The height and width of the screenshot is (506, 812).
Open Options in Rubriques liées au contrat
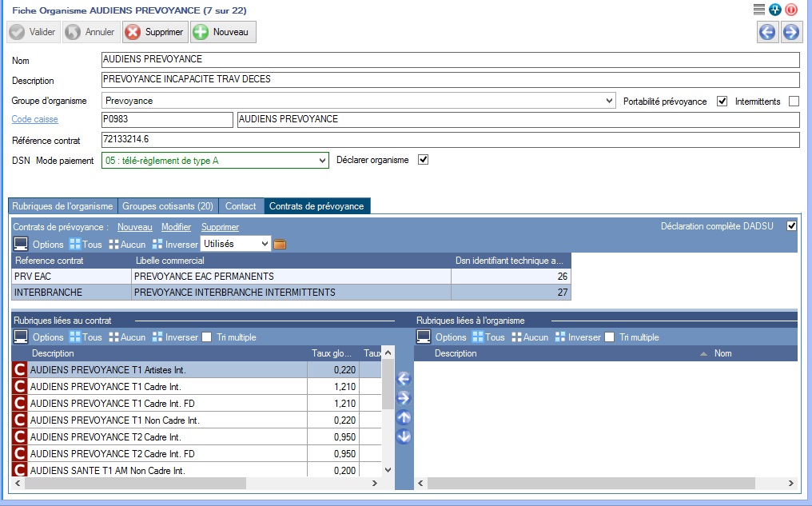coord(40,337)
